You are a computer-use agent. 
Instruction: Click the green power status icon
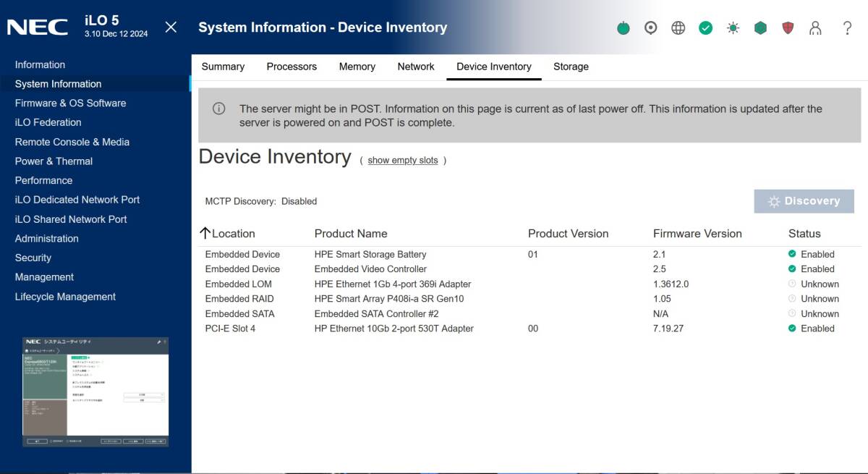click(x=624, y=28)
